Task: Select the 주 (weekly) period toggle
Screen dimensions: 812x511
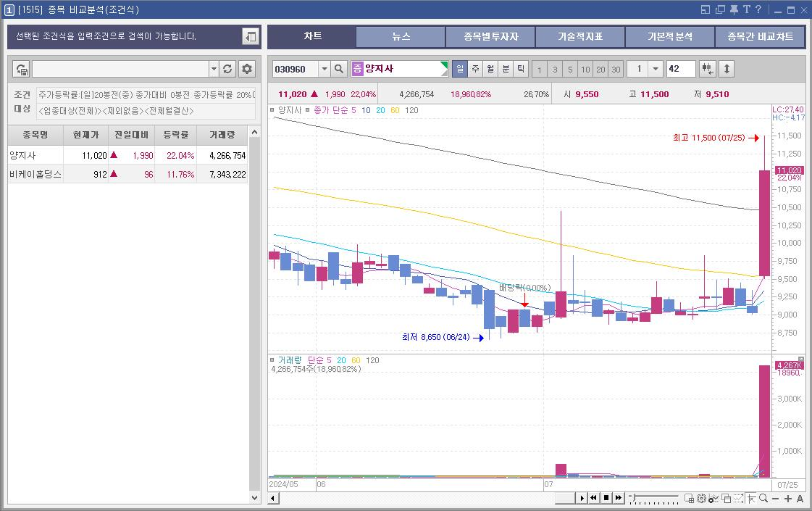Action: point(475,69)
